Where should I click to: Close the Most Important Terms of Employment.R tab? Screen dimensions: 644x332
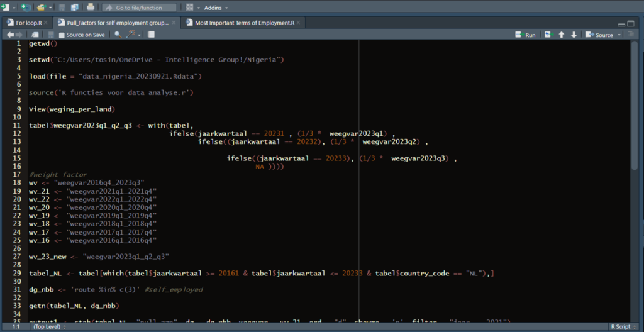(x=299, y=23)
